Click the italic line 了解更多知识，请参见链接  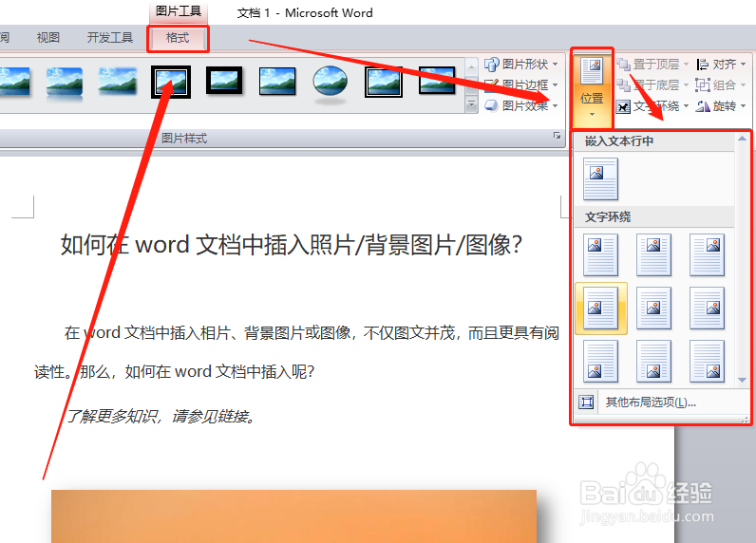161,416
